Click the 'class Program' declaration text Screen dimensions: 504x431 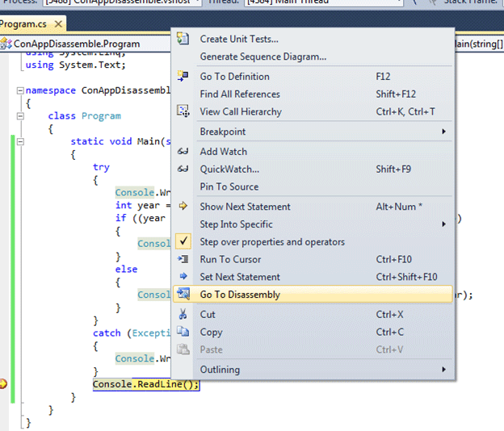[85, 116]
